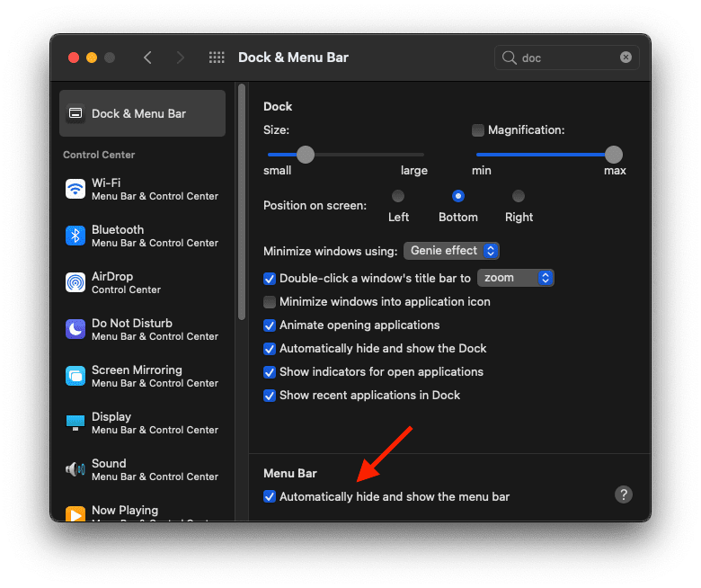Click the 'max' magnification label
The height and width of the screenshot is (588, 701).
615,170
